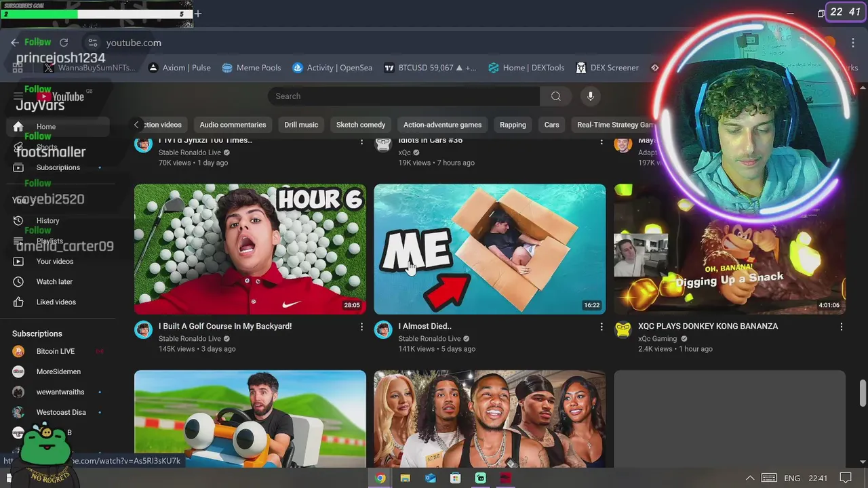Image resolution: width=868 pixels, height=488 pixels.
Task: Open XQC PLAYS DONKEY KONG BANANZA title
Action: [708, 326]
